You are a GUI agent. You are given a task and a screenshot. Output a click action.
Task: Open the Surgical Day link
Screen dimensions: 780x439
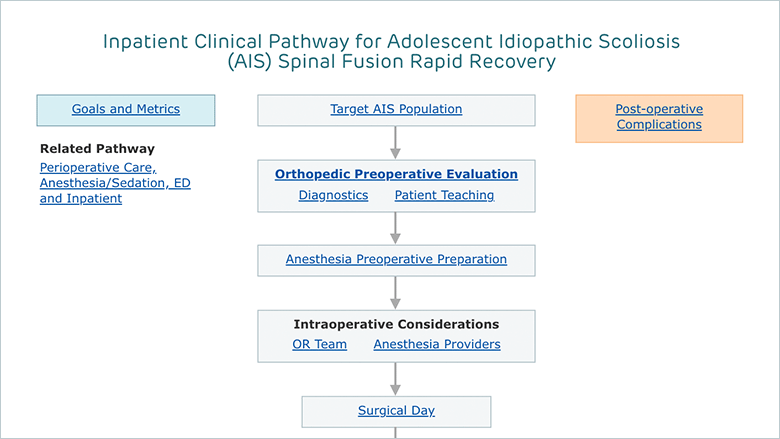click(x=396, y=411)
